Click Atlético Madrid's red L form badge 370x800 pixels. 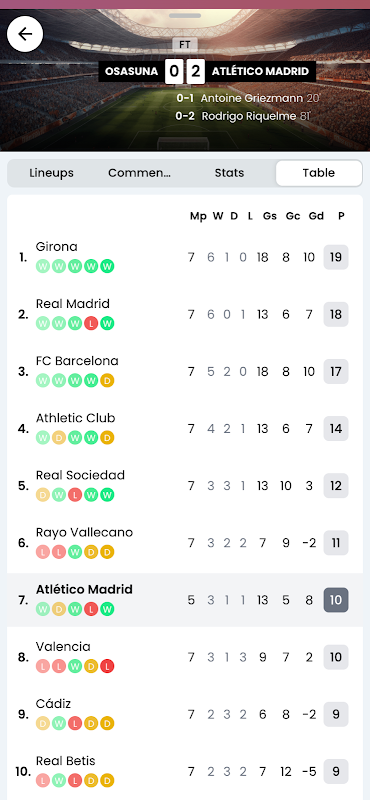91,609
